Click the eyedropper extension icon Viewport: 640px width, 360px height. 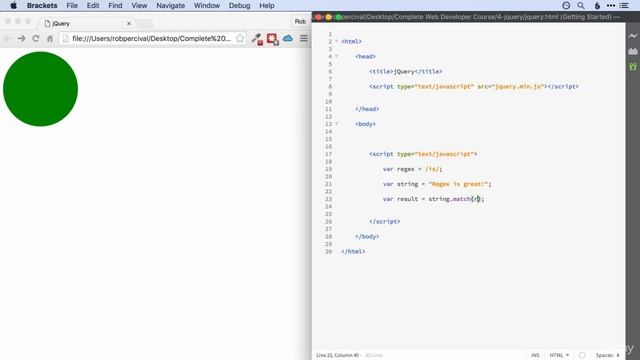(257, 39)
